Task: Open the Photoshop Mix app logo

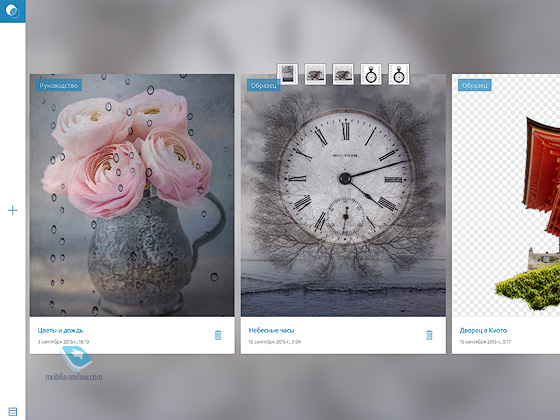Action: (12, 11)
